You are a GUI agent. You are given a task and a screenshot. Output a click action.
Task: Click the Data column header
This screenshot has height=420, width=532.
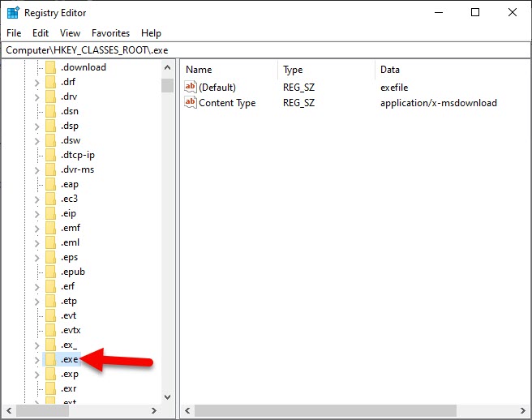(390, 70)
